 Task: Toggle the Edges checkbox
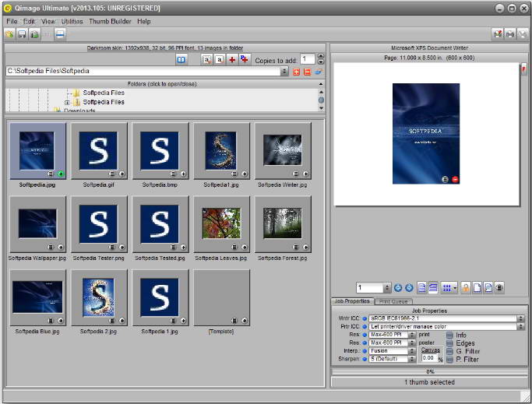click(x=449, y=343)
